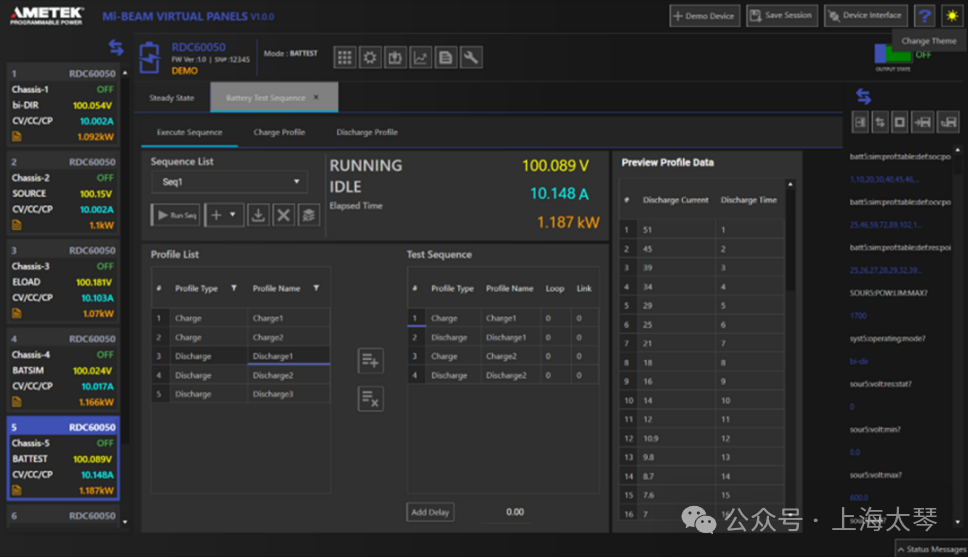Open the wrench tools icon in device toolbar
Viewport: 968px width, 558px height.
[470, 58]
